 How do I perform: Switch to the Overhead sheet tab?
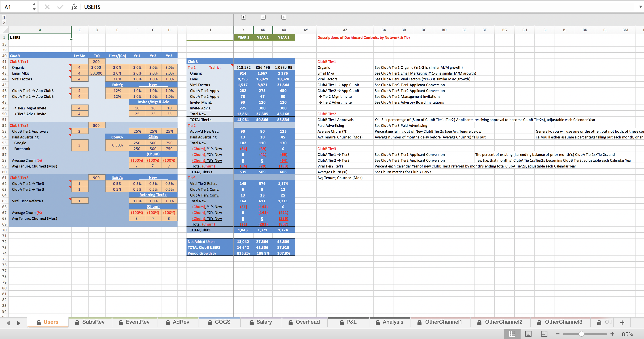pyautogui.click(x=305, y=322)
